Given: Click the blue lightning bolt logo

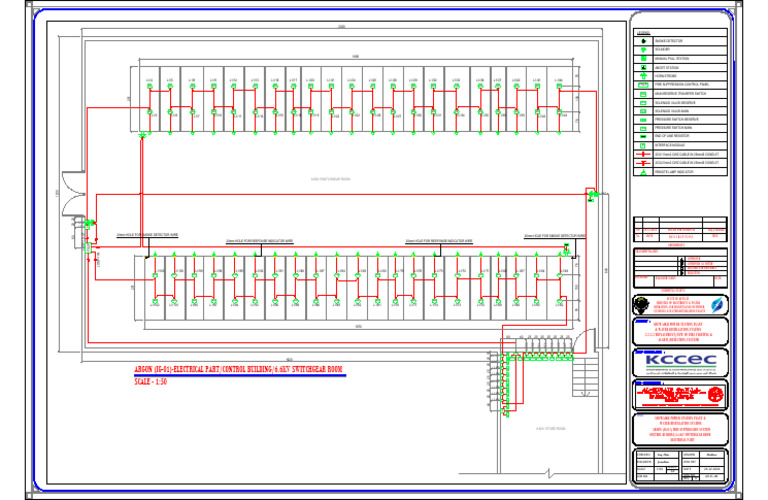Looking at the screenshot, I should [717, 305].
